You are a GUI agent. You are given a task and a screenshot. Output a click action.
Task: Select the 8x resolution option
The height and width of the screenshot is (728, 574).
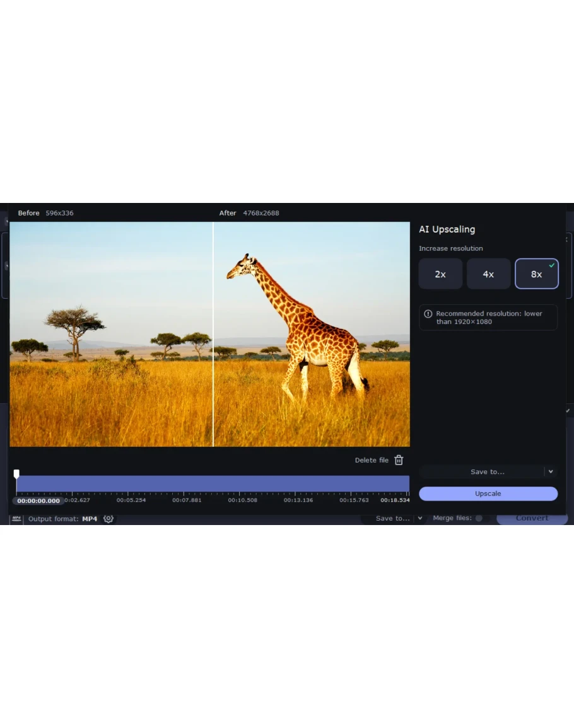tap(536, 274)
